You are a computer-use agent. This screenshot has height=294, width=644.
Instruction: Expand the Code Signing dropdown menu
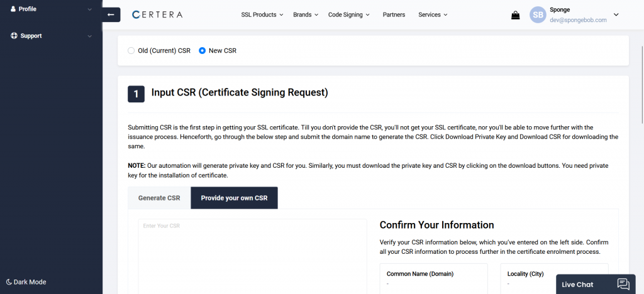point(348,14)
